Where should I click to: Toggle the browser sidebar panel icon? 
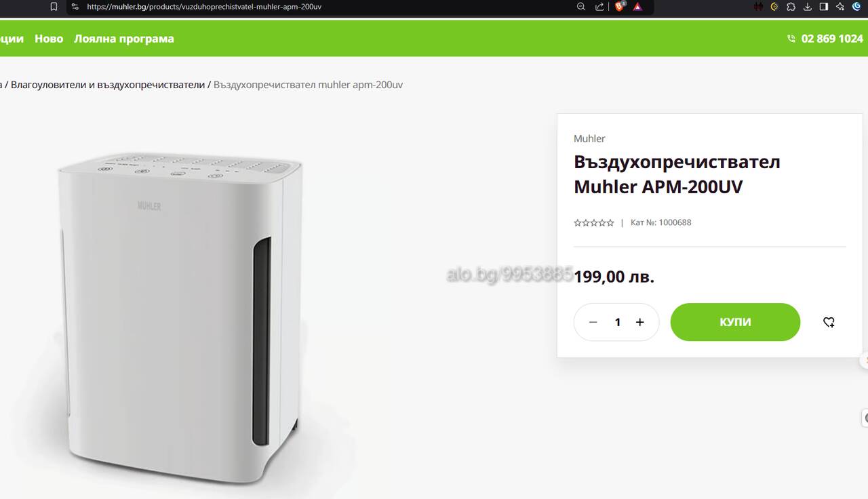pos(824,7)
